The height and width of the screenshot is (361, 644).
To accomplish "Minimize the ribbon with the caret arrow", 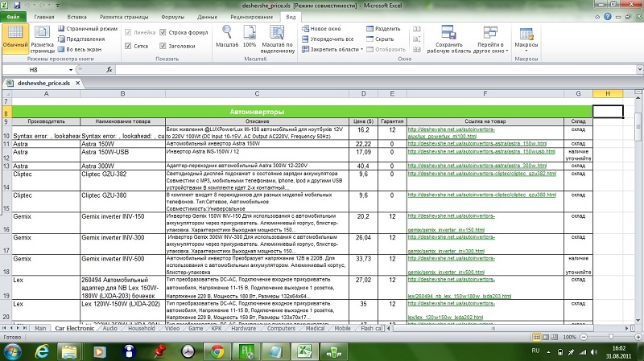I will [x=597, y=17].
